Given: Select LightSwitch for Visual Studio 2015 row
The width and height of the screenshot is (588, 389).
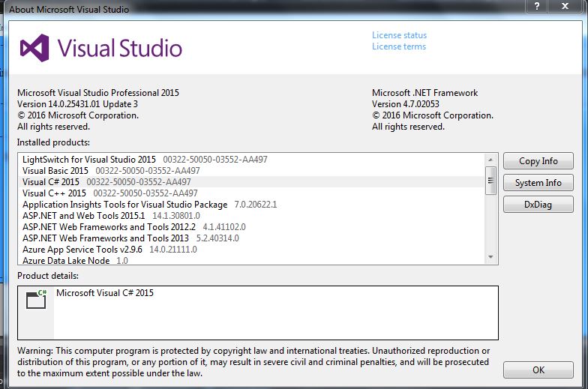Looking at the screenshot, I should pos(252,159).
